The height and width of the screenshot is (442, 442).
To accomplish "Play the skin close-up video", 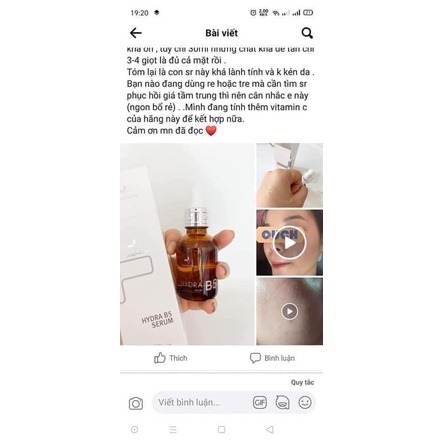I will point(289,311).
